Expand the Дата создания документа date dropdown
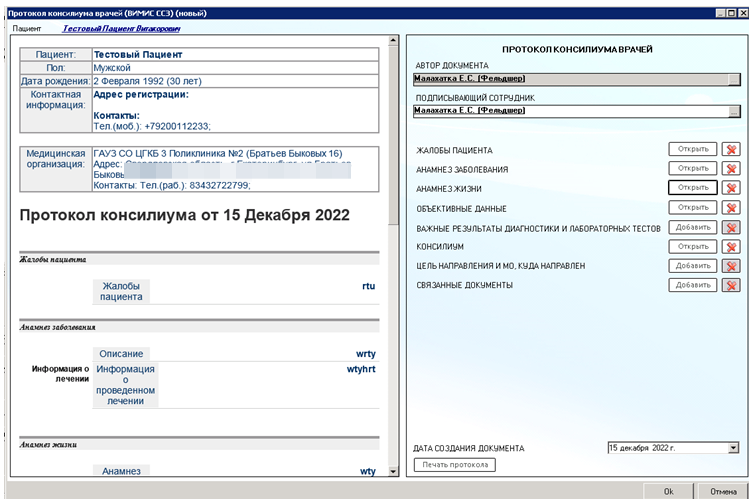Viewport: 749px width, 499px height. pos(734,448)
